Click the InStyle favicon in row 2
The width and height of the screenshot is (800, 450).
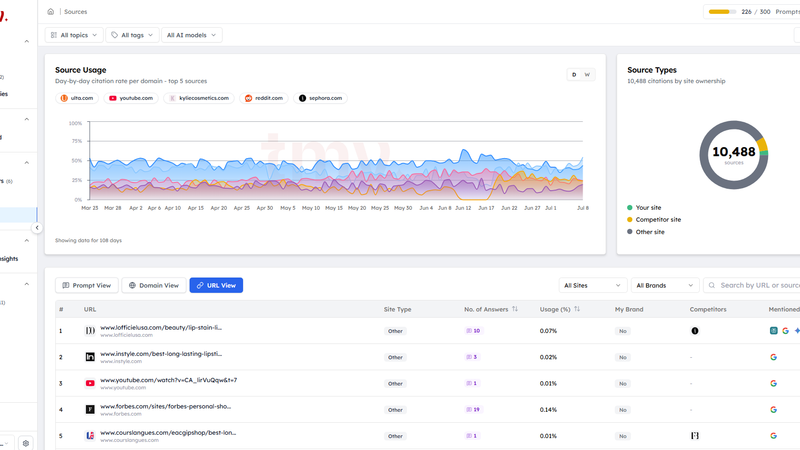click(90, 357)
